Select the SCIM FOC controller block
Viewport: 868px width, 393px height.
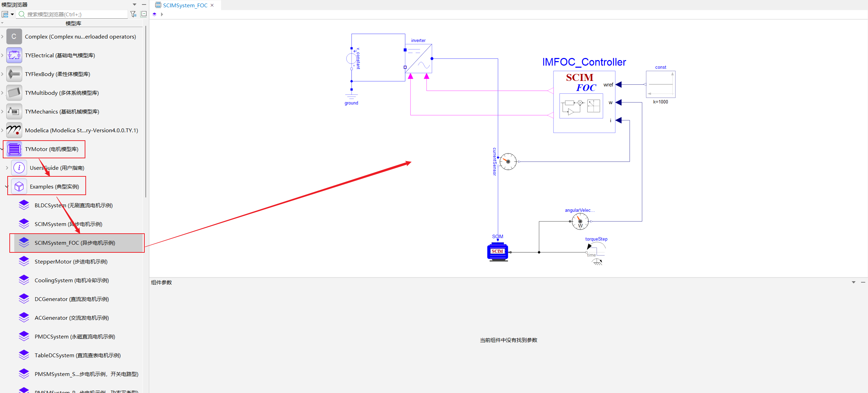tap(584, 102)
